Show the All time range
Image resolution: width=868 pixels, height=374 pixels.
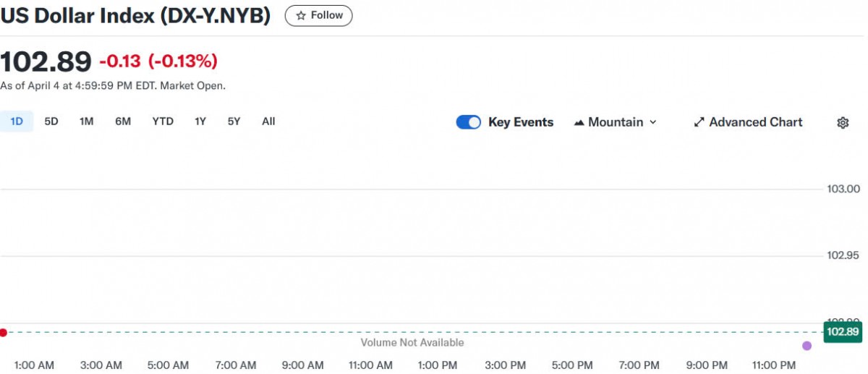click(268, 122)
